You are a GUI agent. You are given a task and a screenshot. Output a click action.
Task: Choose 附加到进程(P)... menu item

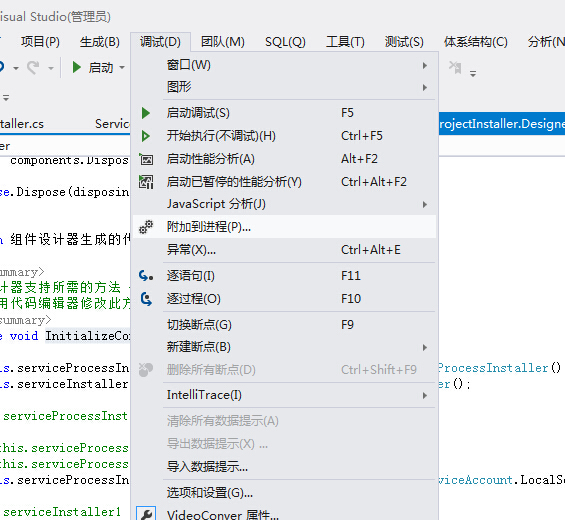(x=284, y=227)
